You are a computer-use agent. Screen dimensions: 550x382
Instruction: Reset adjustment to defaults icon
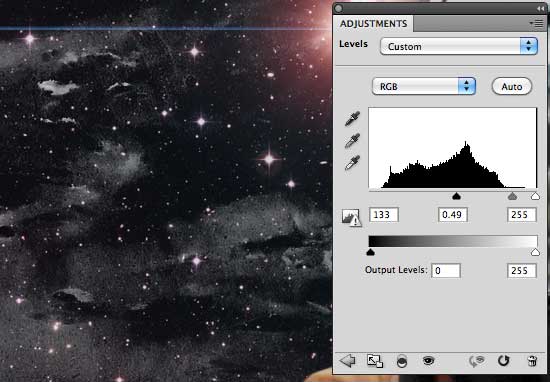[504, 361]
